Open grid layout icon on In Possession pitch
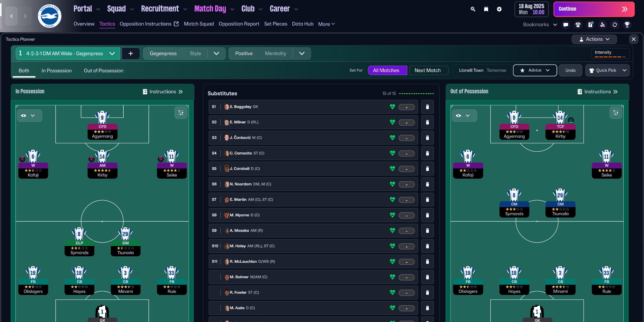 181,113
